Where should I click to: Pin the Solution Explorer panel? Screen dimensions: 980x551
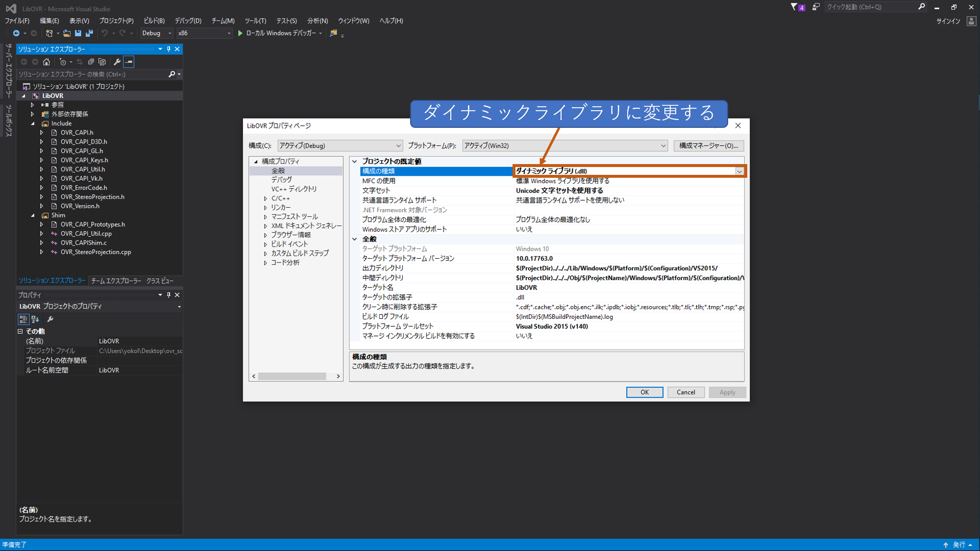click(169, 49)
